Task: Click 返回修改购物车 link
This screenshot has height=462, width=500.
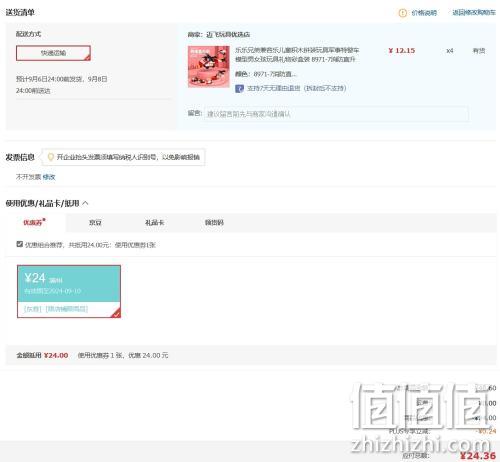Action: point(474,13)
